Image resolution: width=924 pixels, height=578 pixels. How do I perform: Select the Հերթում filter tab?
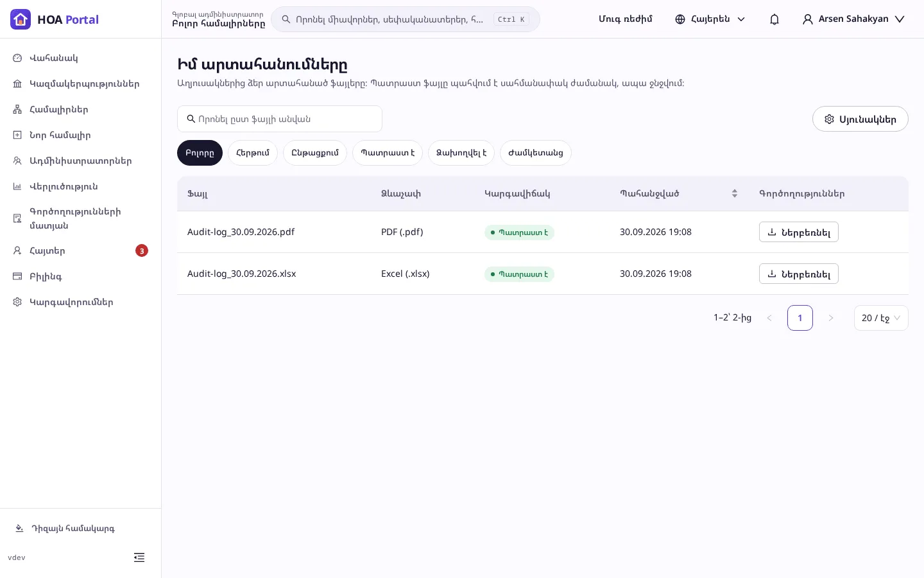click(253, 153)
